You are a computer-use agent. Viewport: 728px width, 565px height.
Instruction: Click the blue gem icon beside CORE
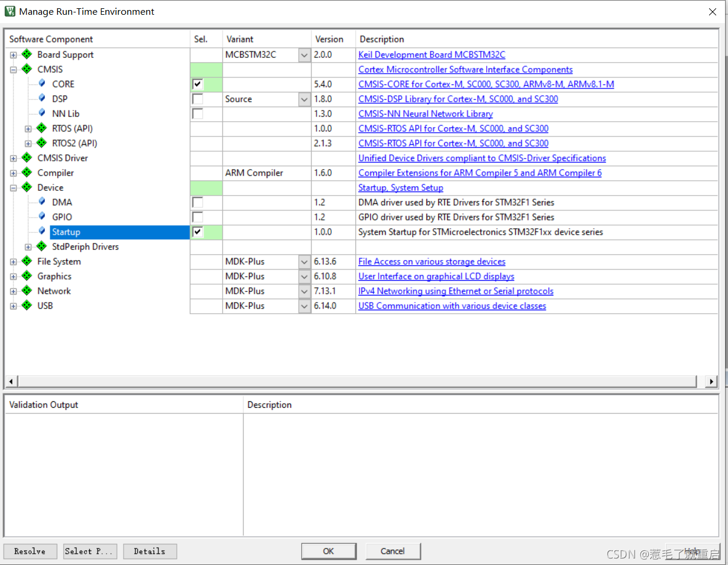pos(42,84)
